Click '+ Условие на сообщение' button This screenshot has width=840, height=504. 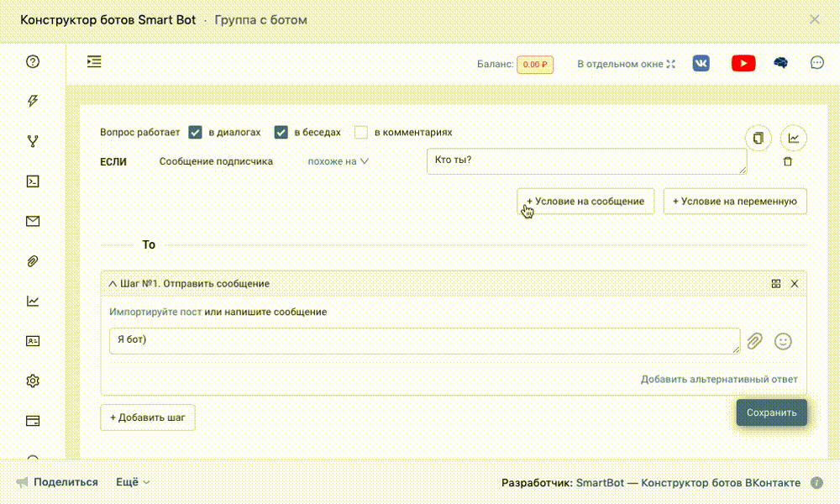585,202
